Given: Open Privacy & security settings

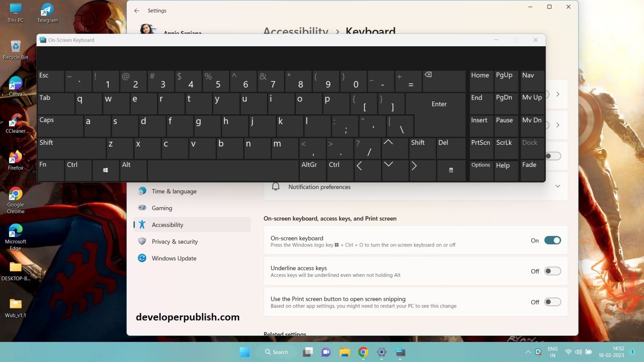Looking at the screenshot, I should pos(174,241).
